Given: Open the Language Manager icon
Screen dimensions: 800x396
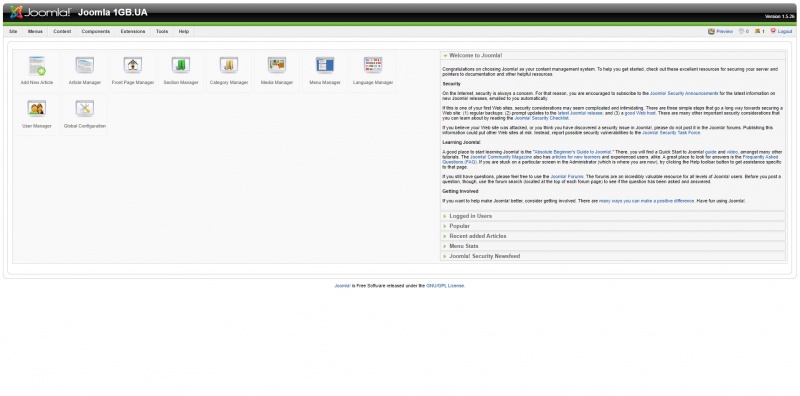Looking at the screenshot, I should 373,71.
